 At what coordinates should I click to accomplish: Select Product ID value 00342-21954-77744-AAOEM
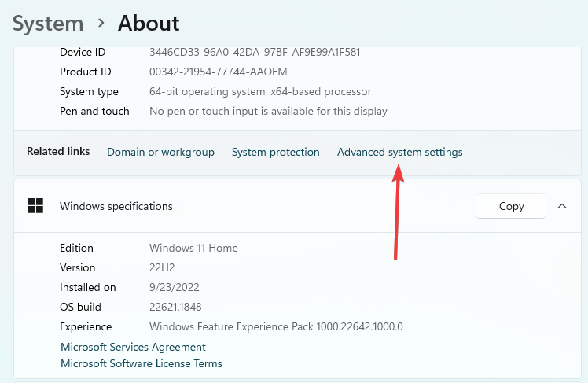click(x=219, y=72)
